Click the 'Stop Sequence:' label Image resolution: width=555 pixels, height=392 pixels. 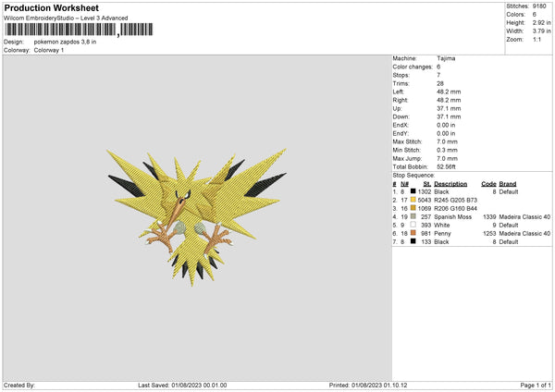tap(413, 175)
